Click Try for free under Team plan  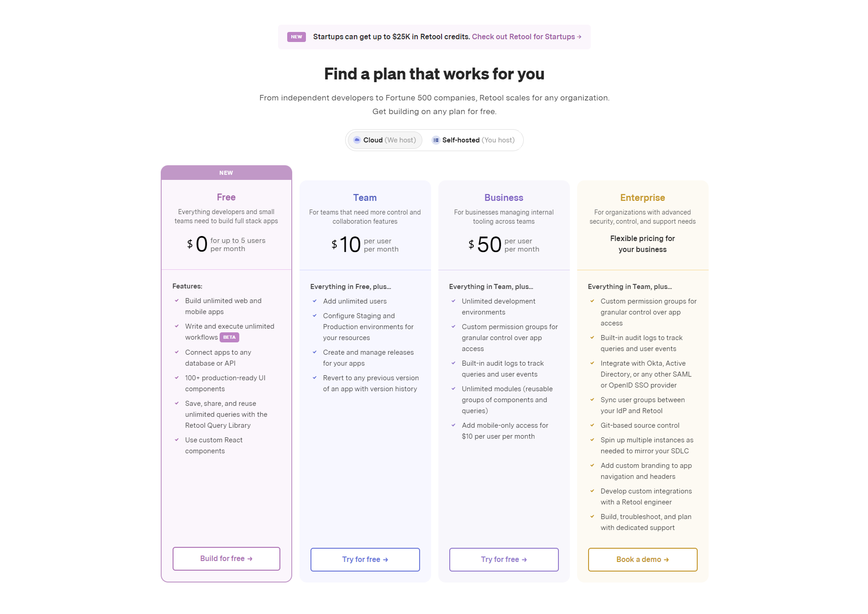click(365, 559)
